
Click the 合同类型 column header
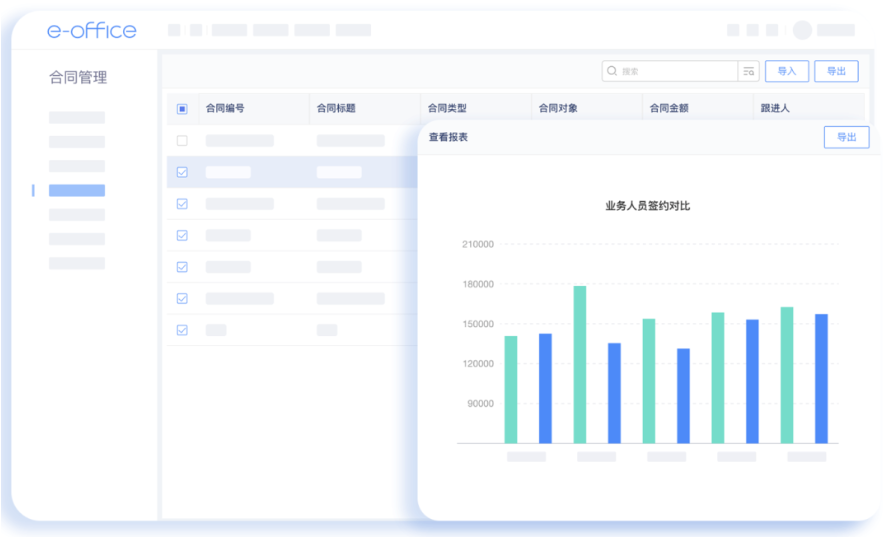447,108
